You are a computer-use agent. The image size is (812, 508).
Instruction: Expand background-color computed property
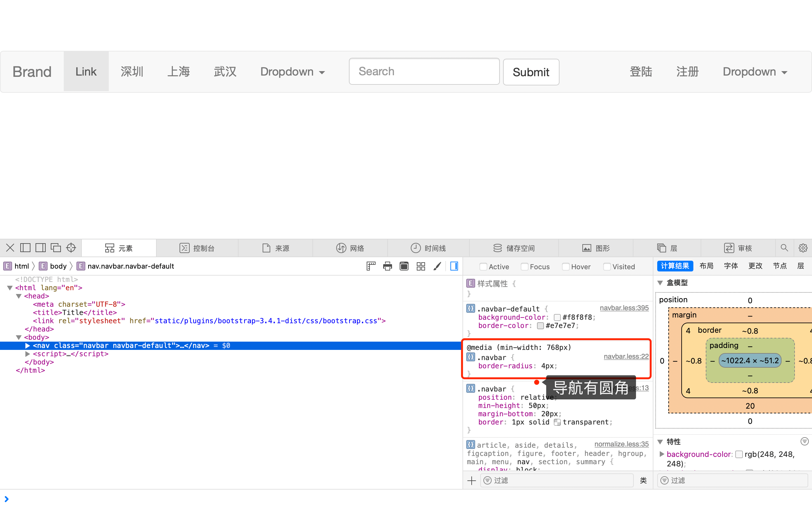point(662,454)
